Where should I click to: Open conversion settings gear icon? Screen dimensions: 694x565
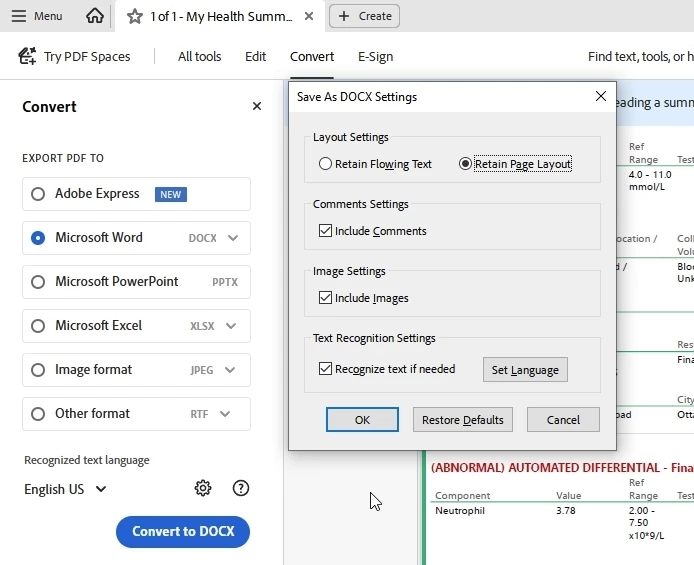[x=203, y=488]
